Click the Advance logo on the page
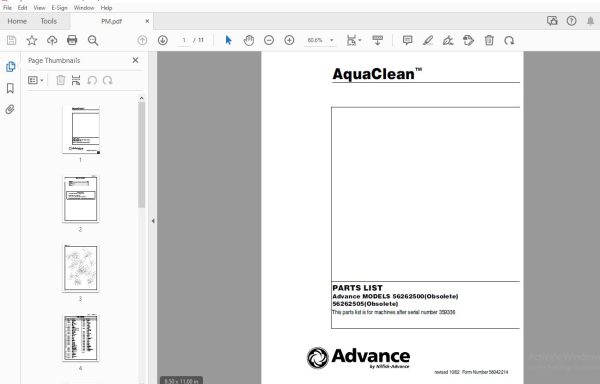Image resolution: width=600 pixels, height=384 pixels. (x=359, y=358)
